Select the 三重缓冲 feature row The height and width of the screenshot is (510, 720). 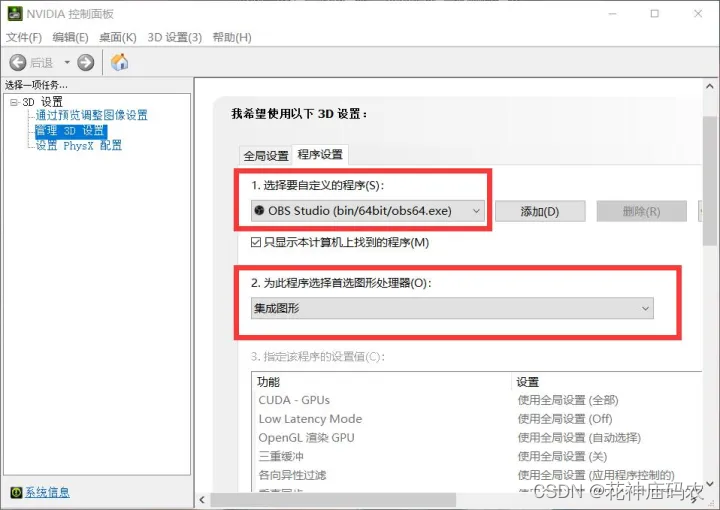click(x=281, y=456)
